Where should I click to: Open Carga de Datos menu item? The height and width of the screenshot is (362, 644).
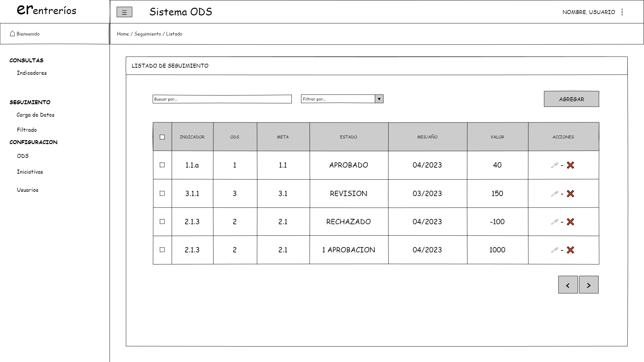click(x=36, y=115)
